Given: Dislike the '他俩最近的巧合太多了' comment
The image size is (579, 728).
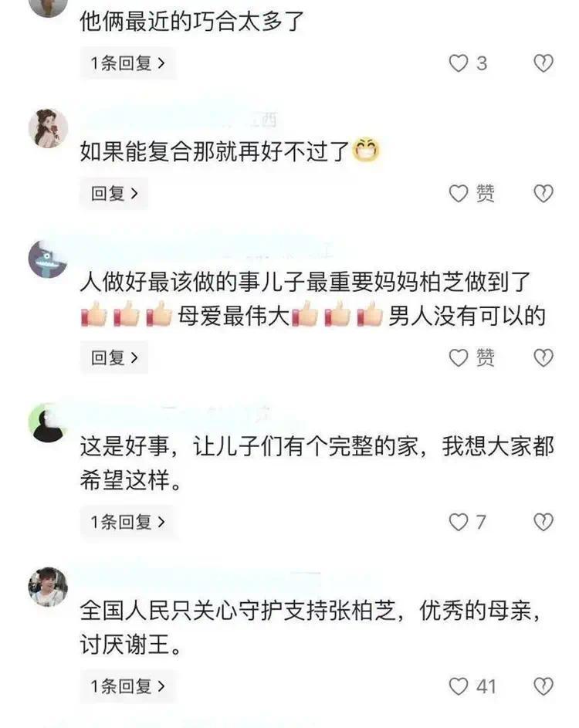Looking at the screenshot, I should [543, 63].
